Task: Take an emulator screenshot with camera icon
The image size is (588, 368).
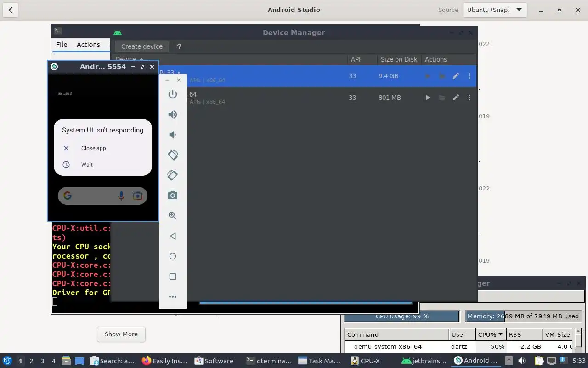Action: [173, 195]
